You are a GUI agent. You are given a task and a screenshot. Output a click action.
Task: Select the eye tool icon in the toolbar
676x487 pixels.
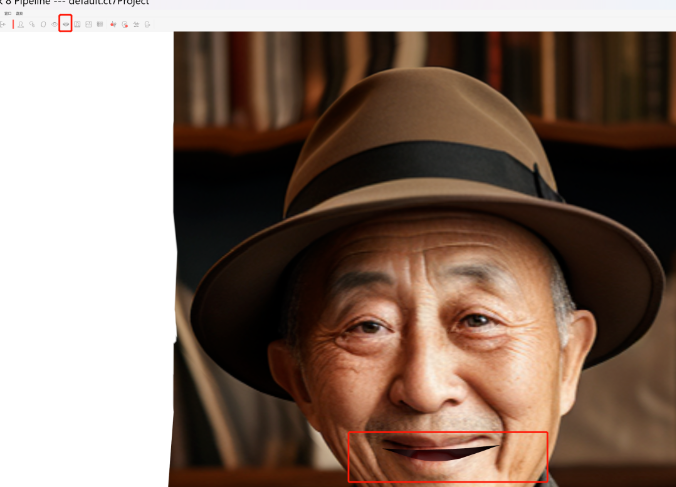pos(54,23)
